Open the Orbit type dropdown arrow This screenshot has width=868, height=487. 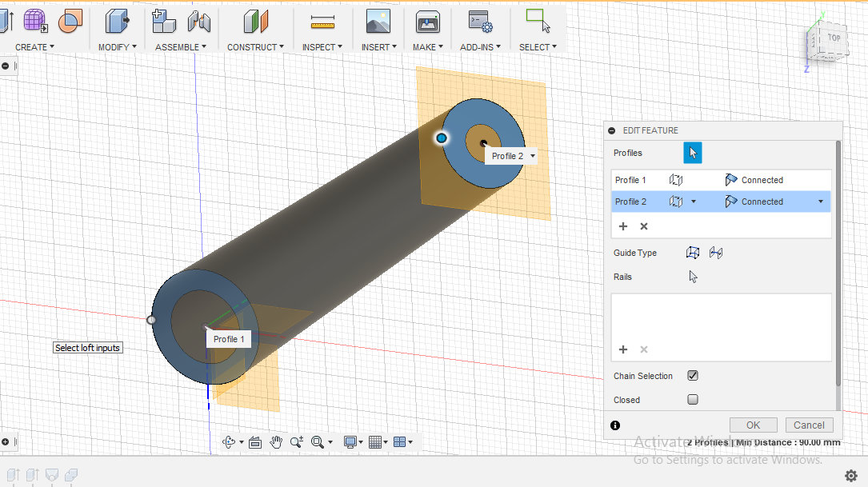[242, 442]
